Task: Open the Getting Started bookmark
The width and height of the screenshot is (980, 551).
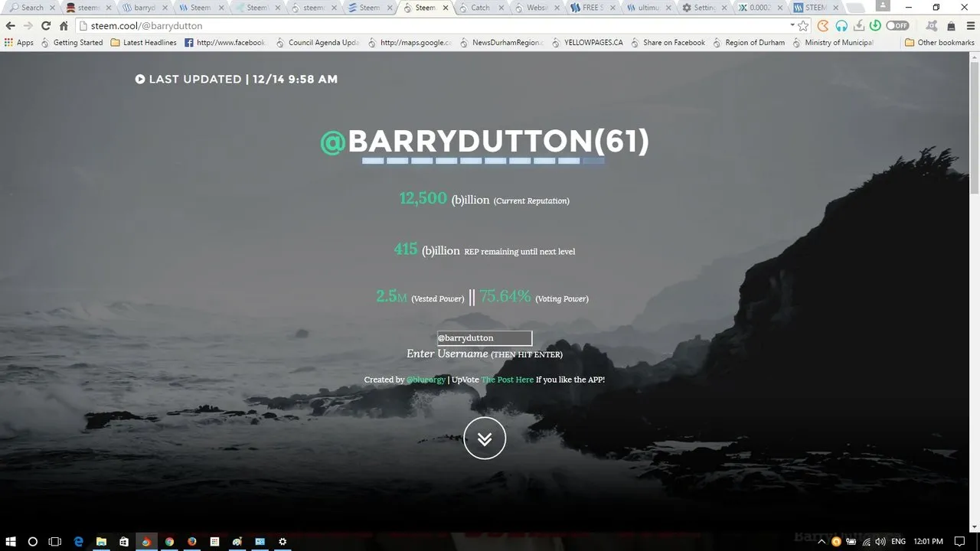Action: 72,43
